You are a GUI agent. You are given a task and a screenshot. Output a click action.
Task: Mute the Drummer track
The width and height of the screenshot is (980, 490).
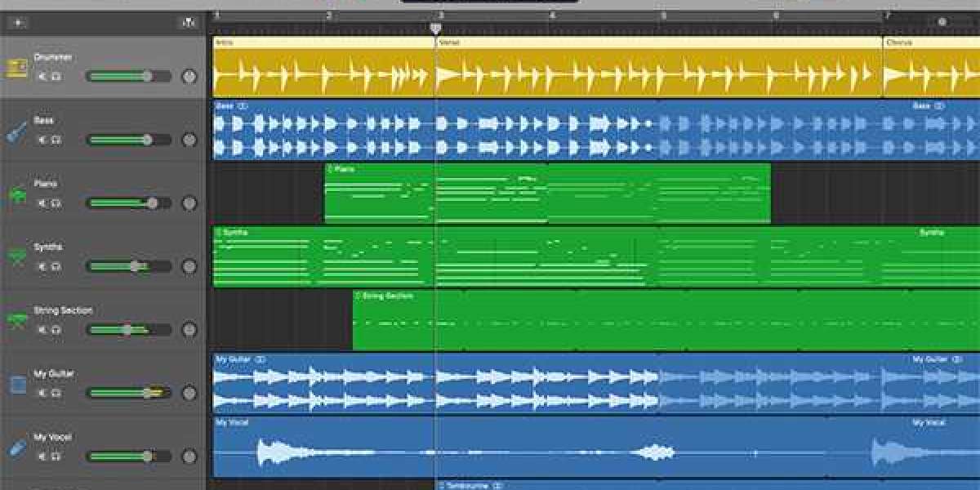[x=42, y=76]
